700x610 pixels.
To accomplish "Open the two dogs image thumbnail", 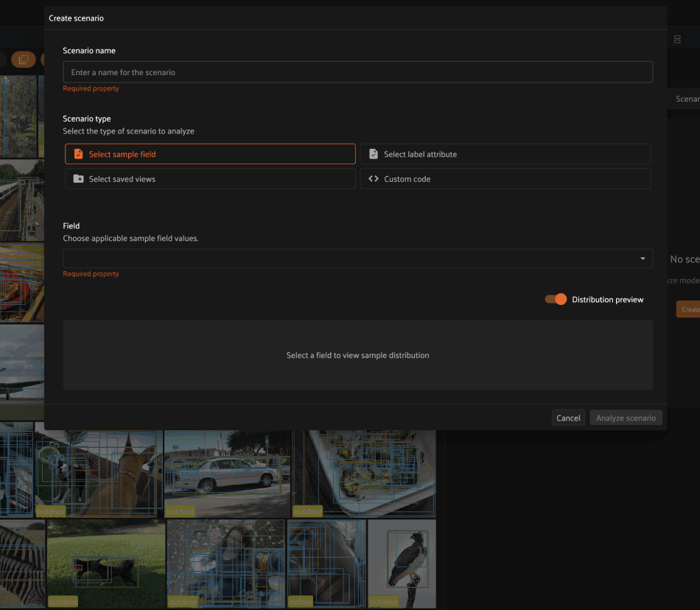I will (x=99, y=474).
